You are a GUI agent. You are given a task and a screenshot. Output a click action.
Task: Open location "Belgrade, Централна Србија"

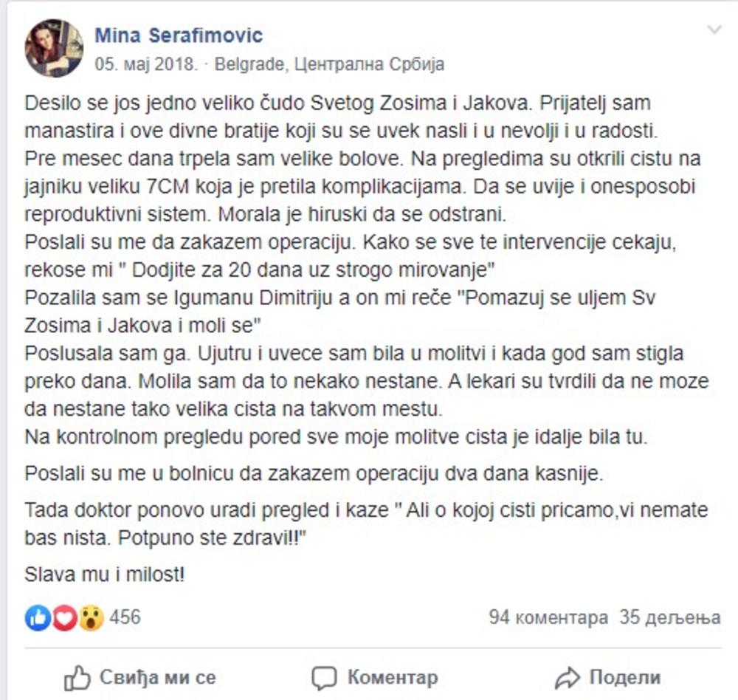coord(329,64)
